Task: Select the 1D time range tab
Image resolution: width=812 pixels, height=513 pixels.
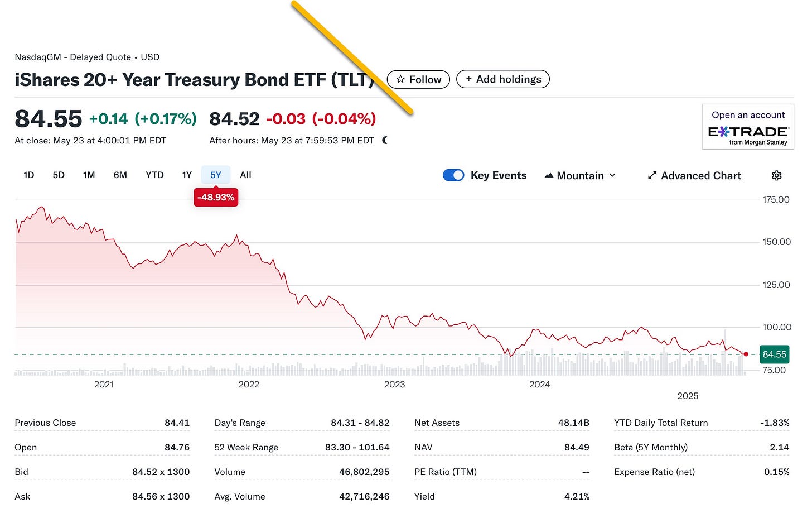Action: coord(29,175)
